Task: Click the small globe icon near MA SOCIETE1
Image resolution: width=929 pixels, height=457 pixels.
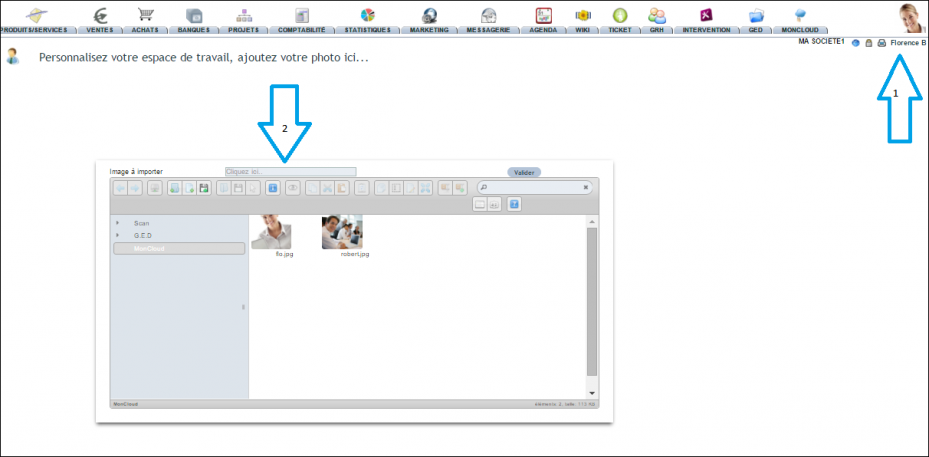Action: coord(856,43)
